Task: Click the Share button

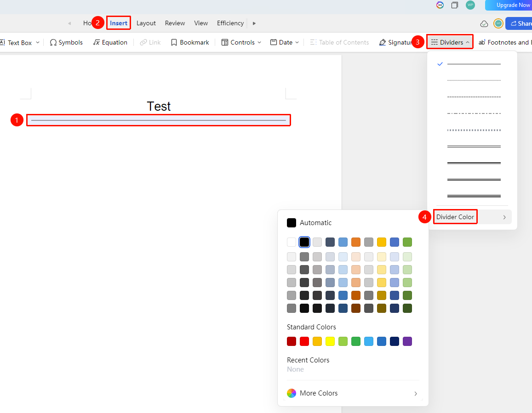Action: [x=519, y=23]
